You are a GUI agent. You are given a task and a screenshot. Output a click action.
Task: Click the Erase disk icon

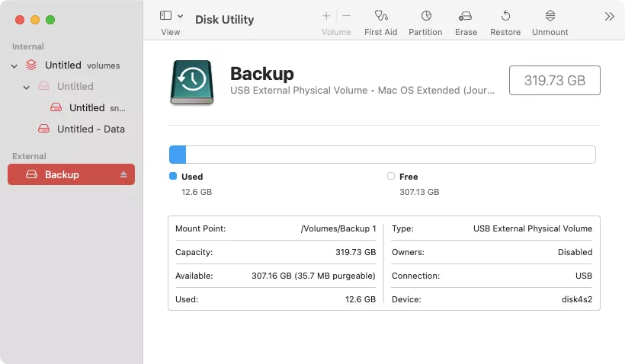[x=466, y=16]
